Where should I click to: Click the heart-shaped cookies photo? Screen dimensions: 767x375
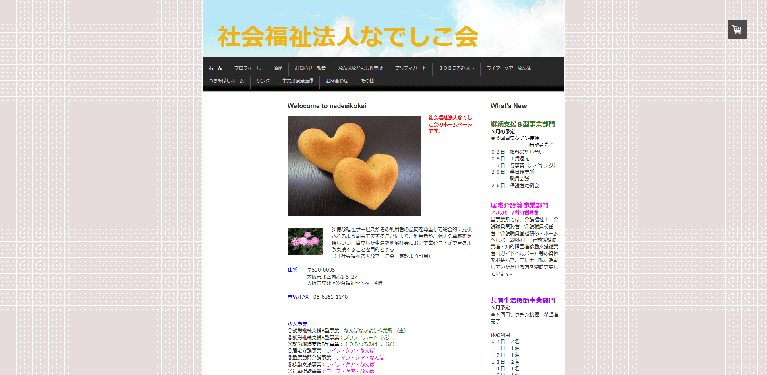[354, 166]
